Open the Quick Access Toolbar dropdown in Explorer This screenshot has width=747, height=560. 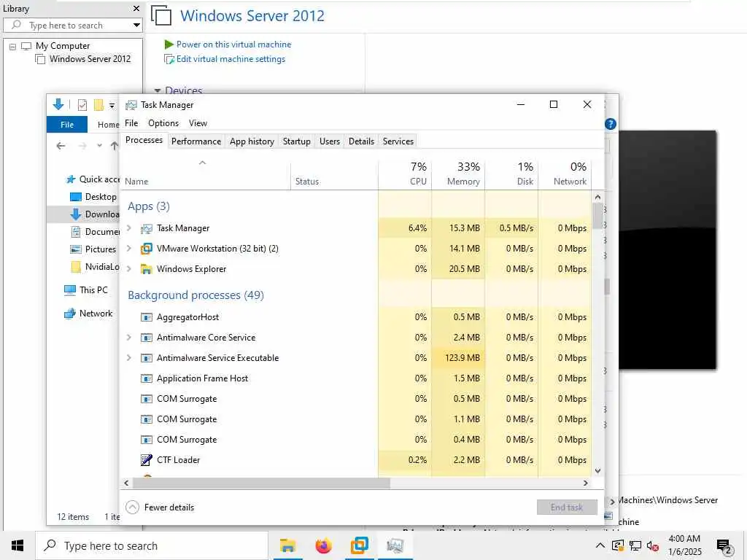point(112,105)
